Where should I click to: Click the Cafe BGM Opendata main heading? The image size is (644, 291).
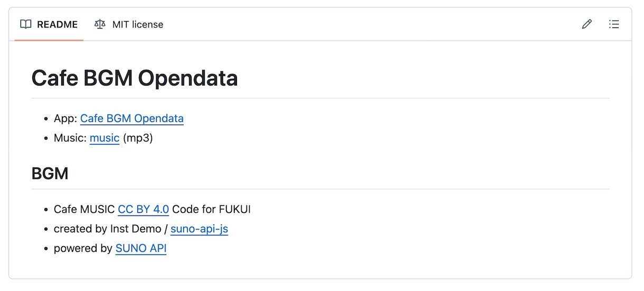135,78
